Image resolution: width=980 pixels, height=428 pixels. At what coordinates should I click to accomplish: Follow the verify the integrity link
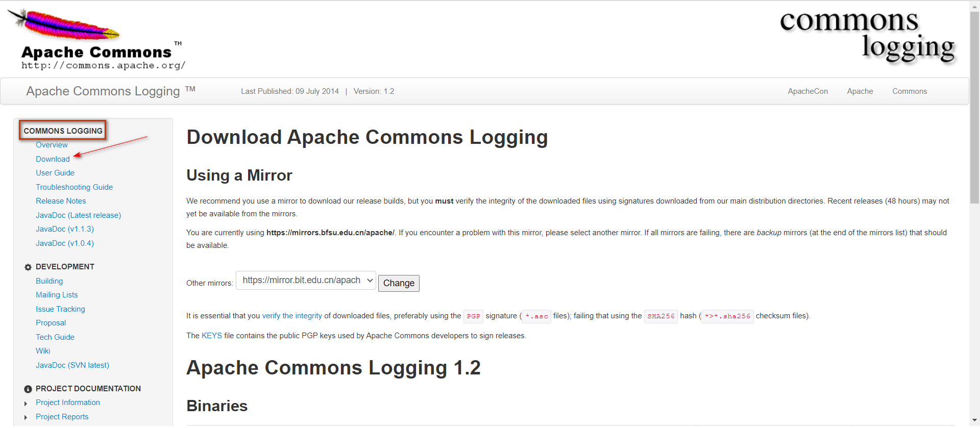click(x=292, y=316)
